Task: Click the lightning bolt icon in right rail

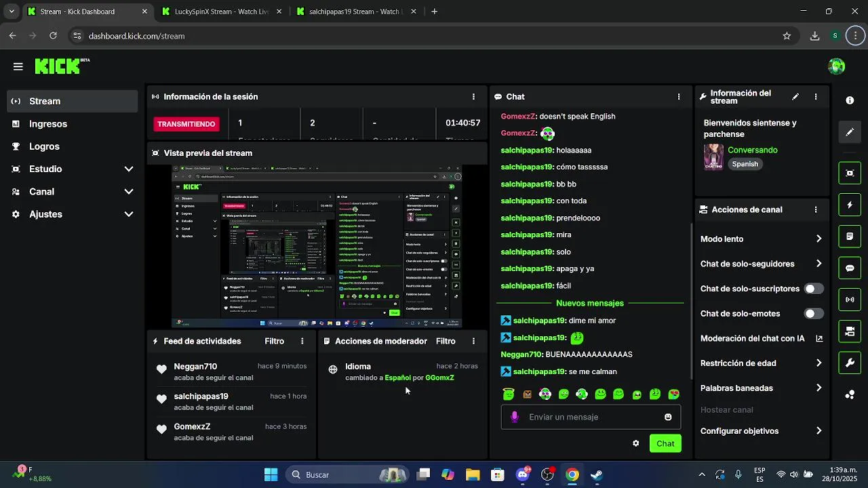Action: pyautogui.click(x=850, y=205)
